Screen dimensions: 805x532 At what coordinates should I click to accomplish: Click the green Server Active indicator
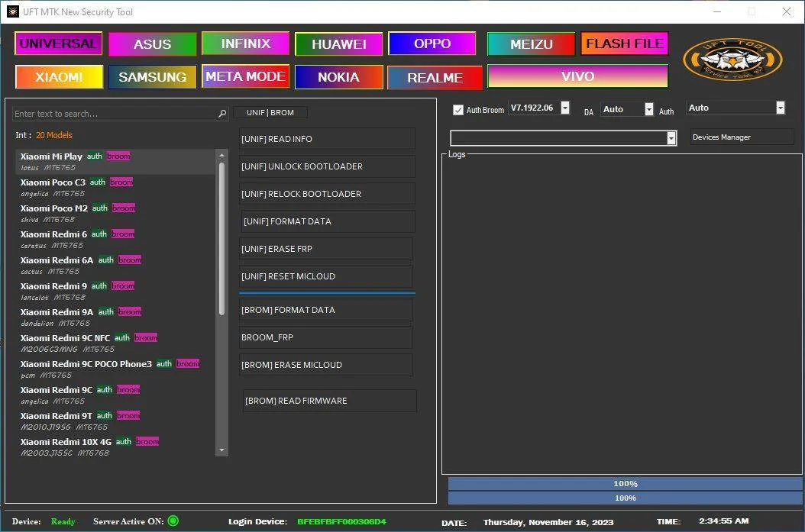[x=173, y=521]
